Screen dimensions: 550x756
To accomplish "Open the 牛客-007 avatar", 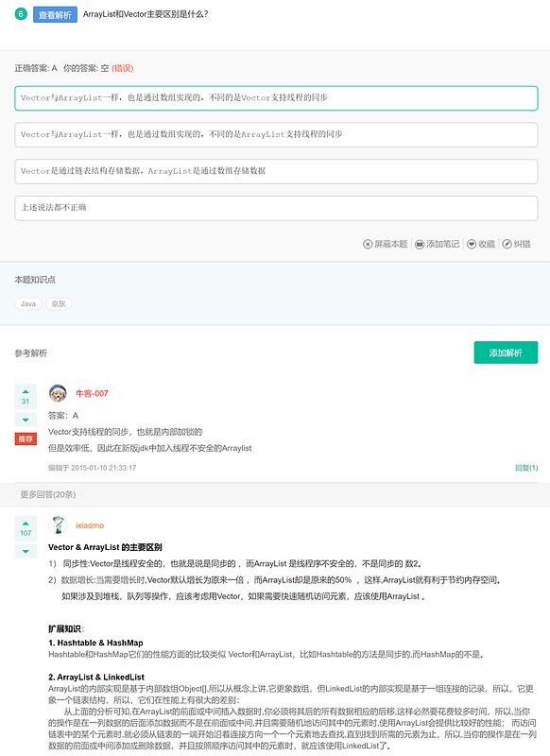I will (58, 393).
